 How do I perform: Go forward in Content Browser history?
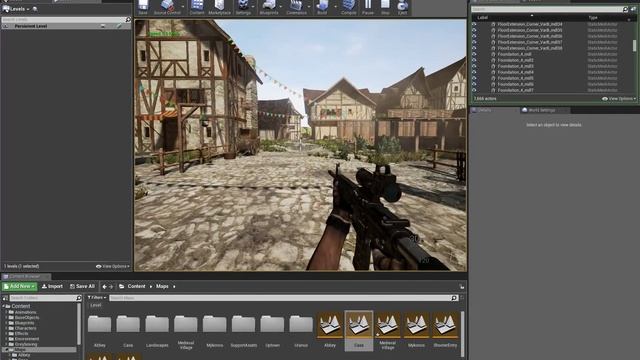point(111,287)
